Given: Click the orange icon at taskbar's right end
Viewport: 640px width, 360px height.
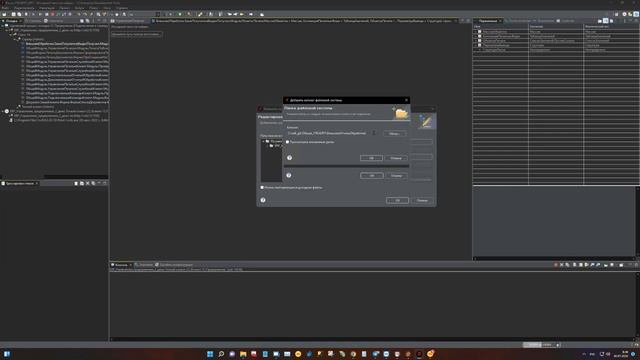Looking at the screenshot, I should click(x=430, y=354).
